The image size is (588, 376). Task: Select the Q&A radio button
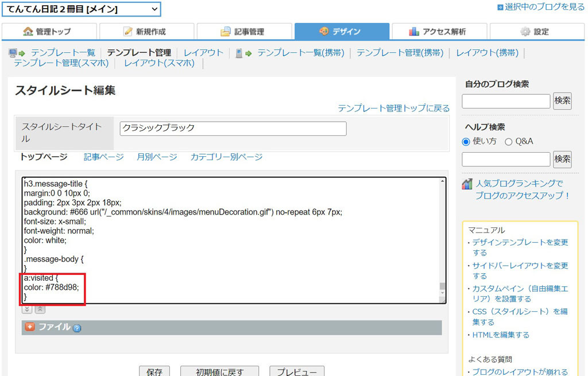coord(508,142)
